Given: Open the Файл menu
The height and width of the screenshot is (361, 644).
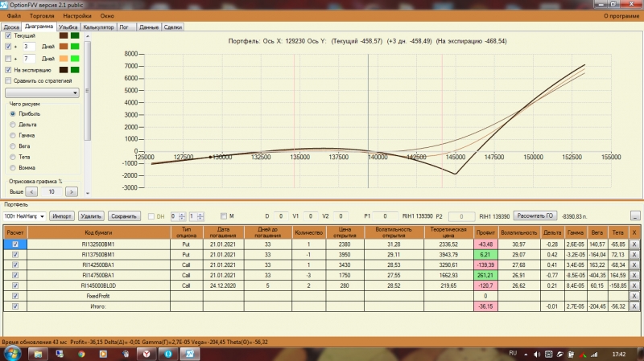Looking at the screenshot, I should click(14, 16).
